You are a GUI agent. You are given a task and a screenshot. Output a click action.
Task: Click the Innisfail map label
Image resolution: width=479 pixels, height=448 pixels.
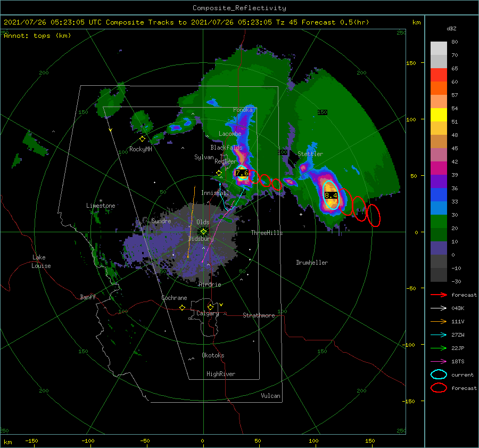coord(215,193)
